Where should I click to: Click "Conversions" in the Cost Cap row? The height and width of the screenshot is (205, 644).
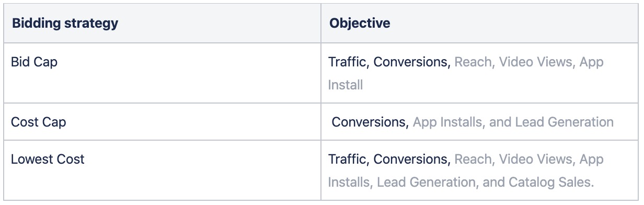coord(370,122)
